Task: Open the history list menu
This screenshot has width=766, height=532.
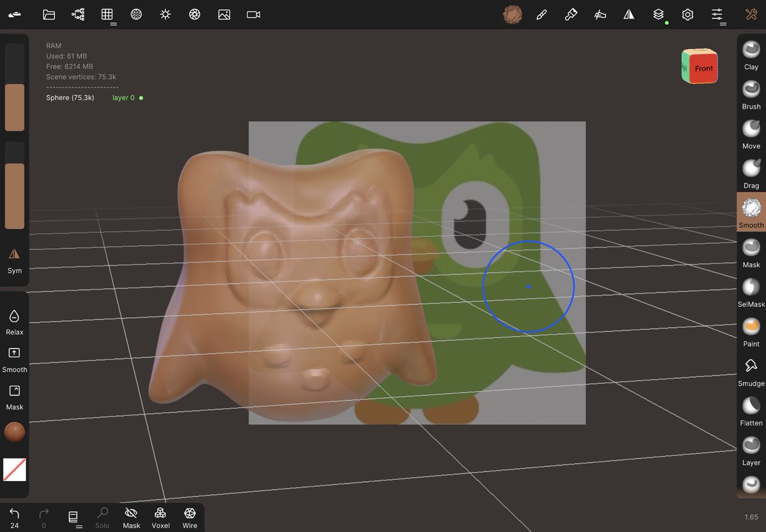Action: (x=73, y=517)
